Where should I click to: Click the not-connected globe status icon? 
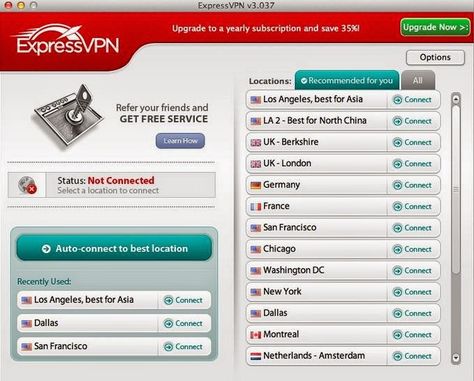coord(27,185)
